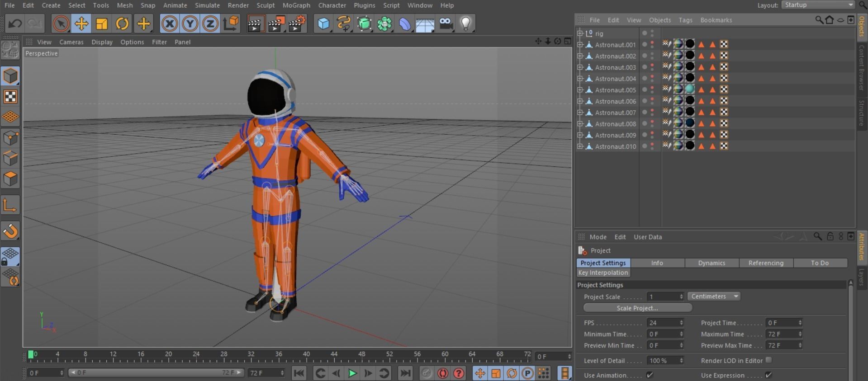Select the Astronaut.007 object
The height and width of the screenshot is (381, 868).
point(615,113)
